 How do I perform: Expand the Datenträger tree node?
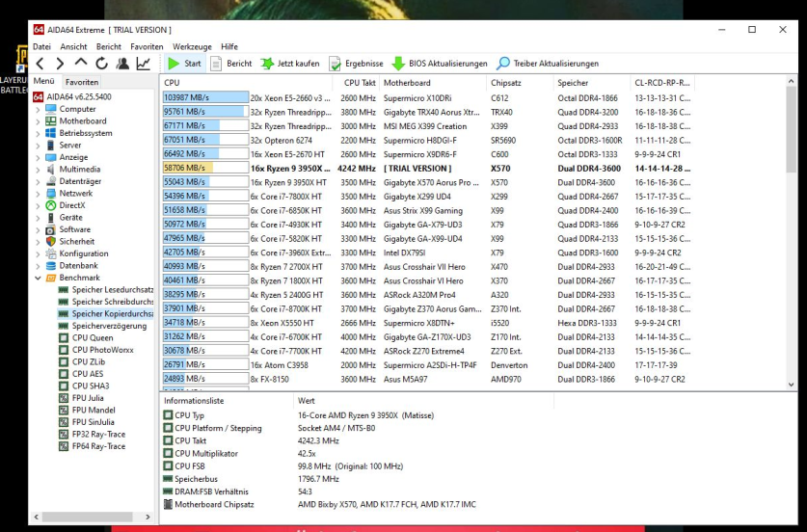pos(38,181)
